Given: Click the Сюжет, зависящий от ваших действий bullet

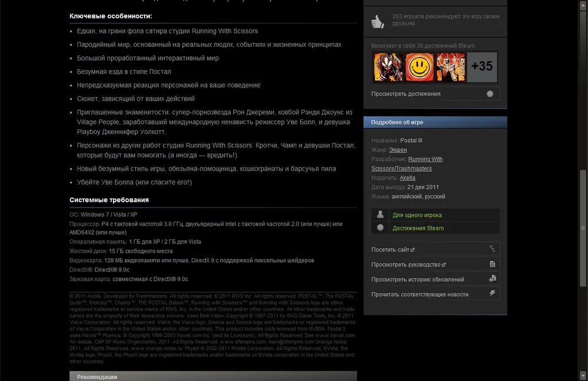Looking at the screenshot, I should [135, 99].
